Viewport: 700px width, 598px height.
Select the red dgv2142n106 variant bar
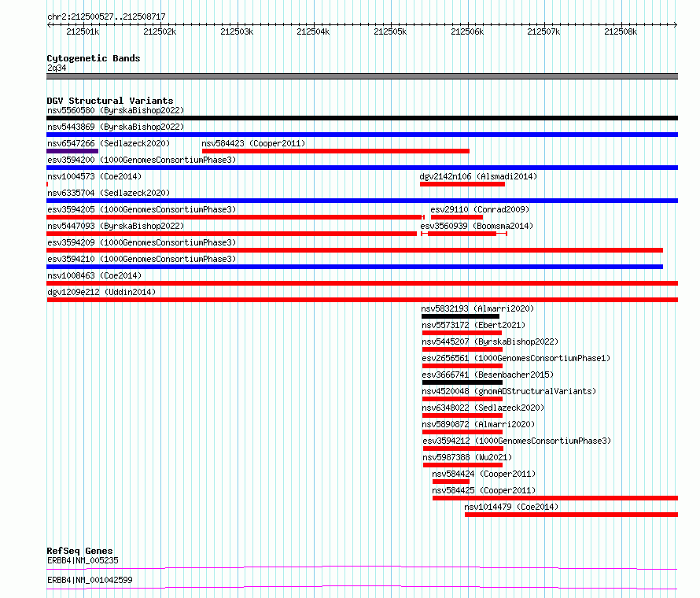[462, 184]
